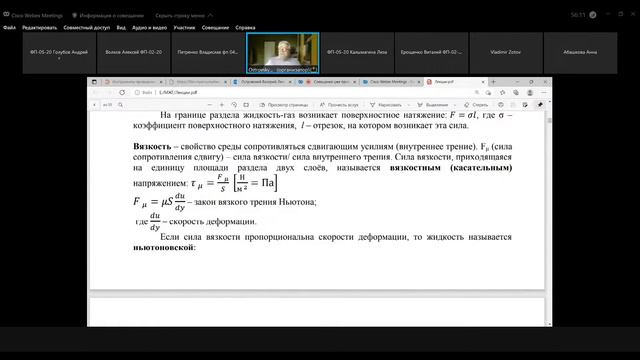Print the PDF icon
640x360 pixels.
click(501, 105)
